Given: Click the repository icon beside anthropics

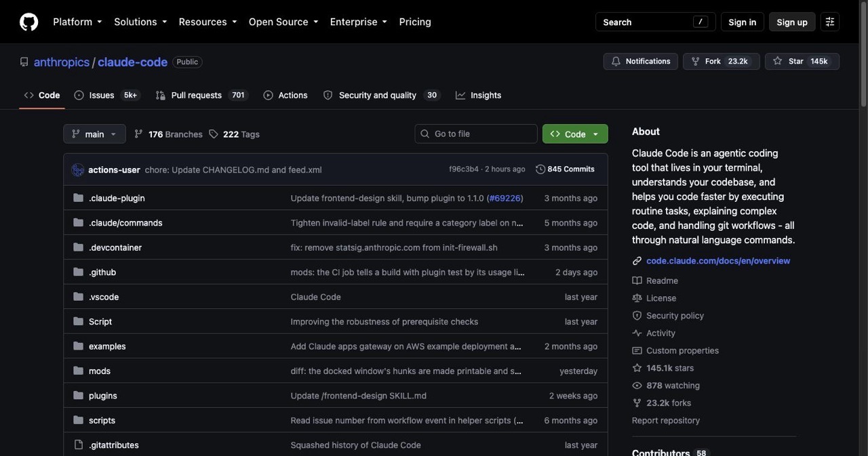Looking at the screenshot, I should pos(24,62).
